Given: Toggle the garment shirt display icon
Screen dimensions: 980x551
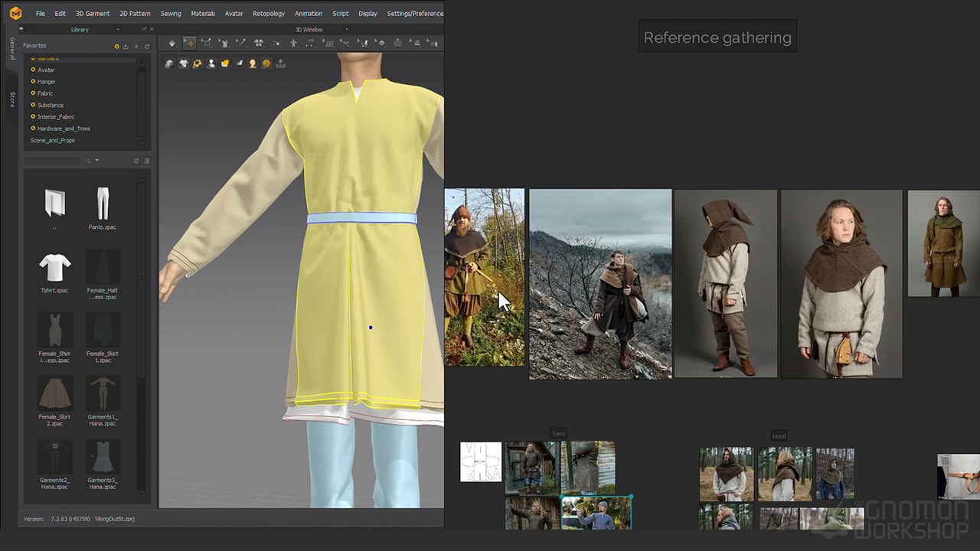Looking at the screenshot, I should 183,64.
